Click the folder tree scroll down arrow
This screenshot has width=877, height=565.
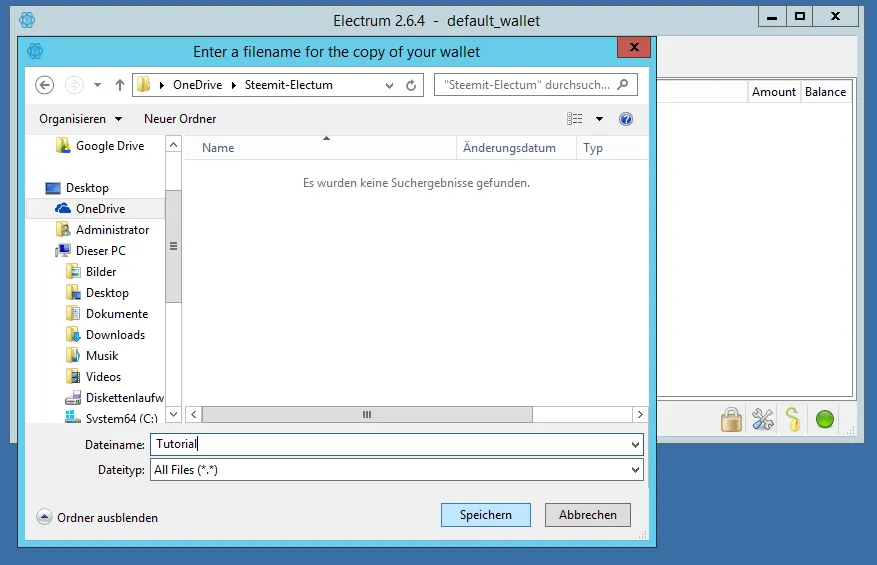point(173,415)
